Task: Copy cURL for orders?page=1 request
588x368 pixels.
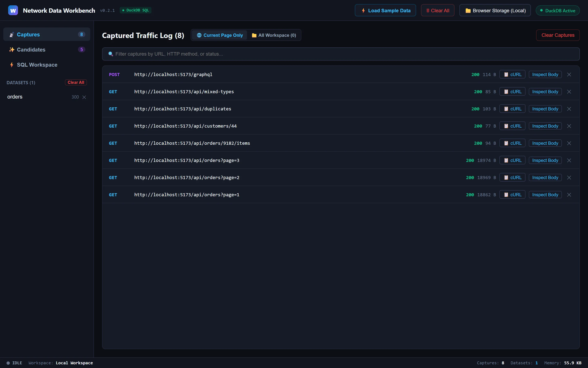Action: pos(512,195)
